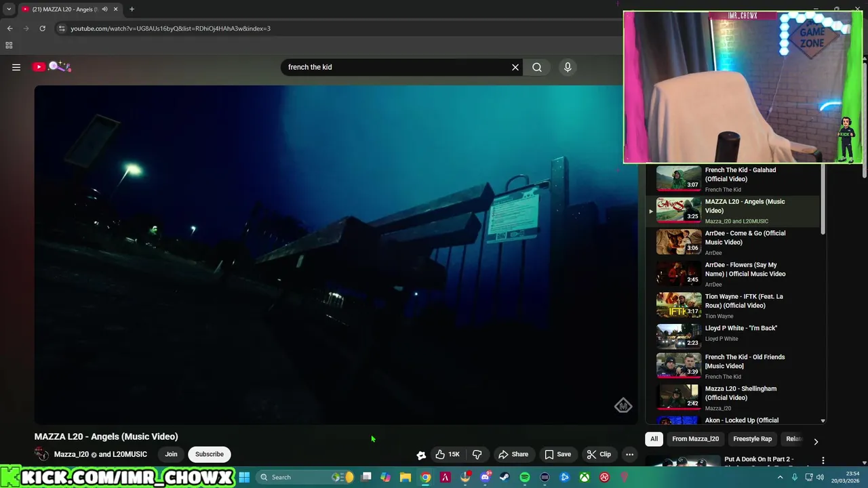Click Akon - Locked Up playlist title

pos(742,420)
